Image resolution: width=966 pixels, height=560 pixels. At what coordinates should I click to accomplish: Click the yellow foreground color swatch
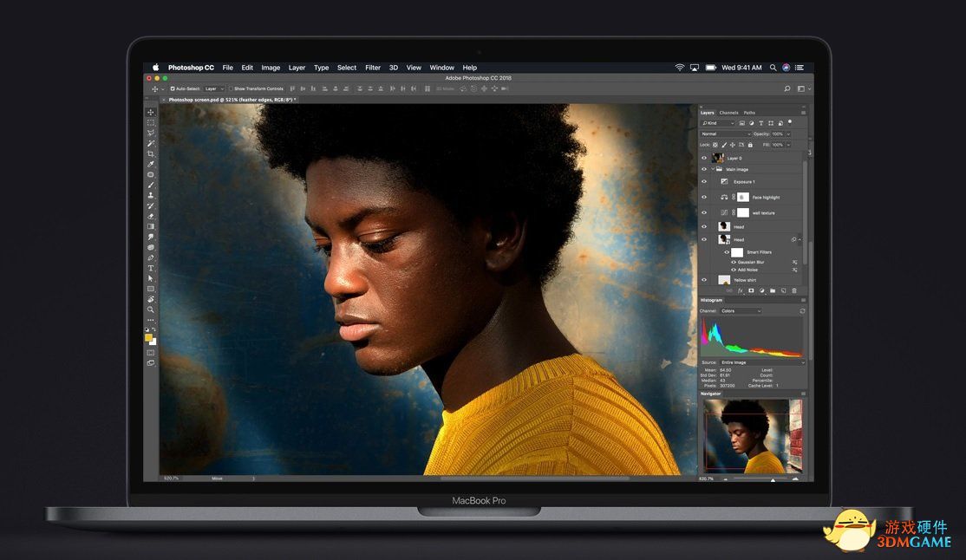click(x=148, y=337)
